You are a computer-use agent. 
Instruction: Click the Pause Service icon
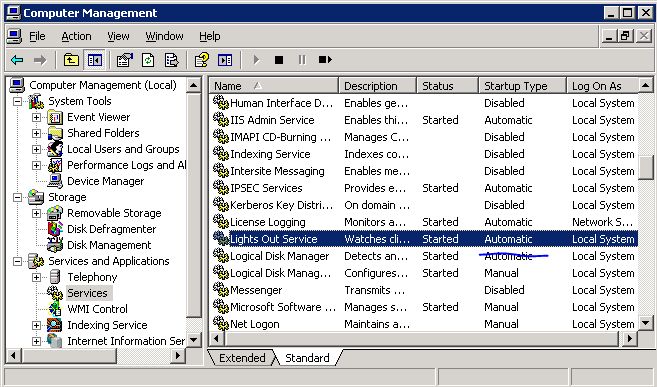(x=302, y=60)
